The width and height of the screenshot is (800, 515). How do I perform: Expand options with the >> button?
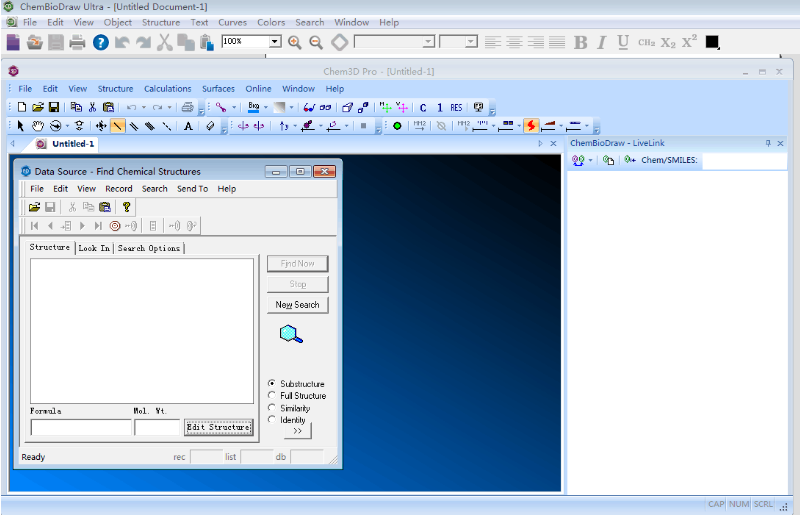(297, 431)
